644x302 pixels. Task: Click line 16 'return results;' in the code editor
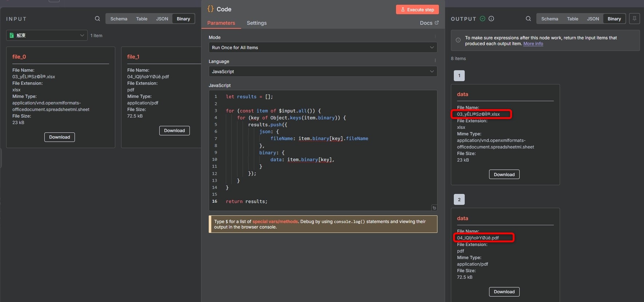tap(247, 202)
